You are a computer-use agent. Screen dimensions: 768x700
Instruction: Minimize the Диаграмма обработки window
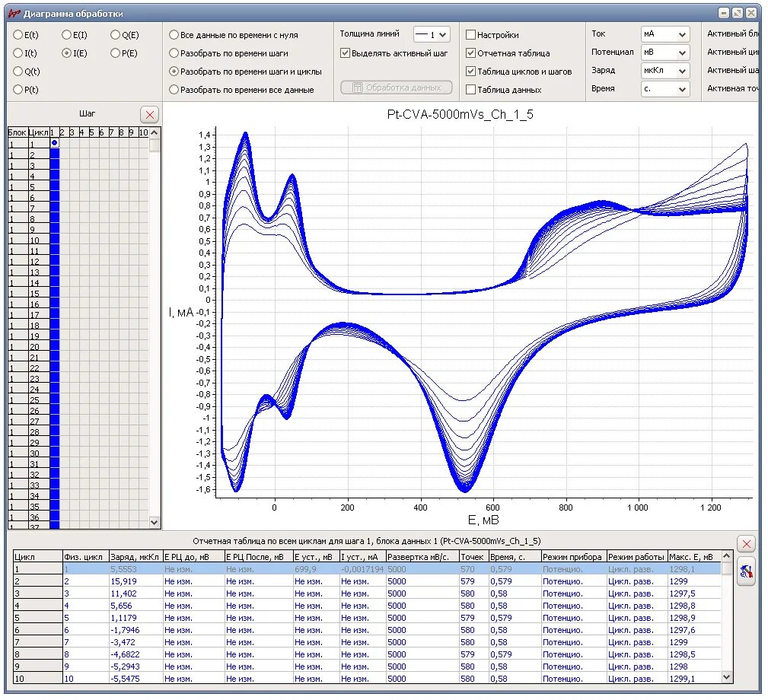pos(724,13)
